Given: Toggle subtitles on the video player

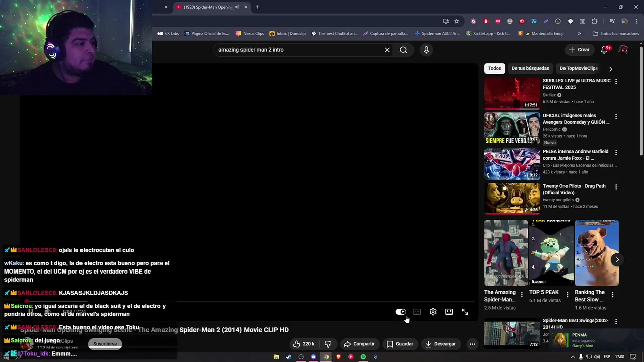Looking at the screenshot, I should click(x=417, y=312).
